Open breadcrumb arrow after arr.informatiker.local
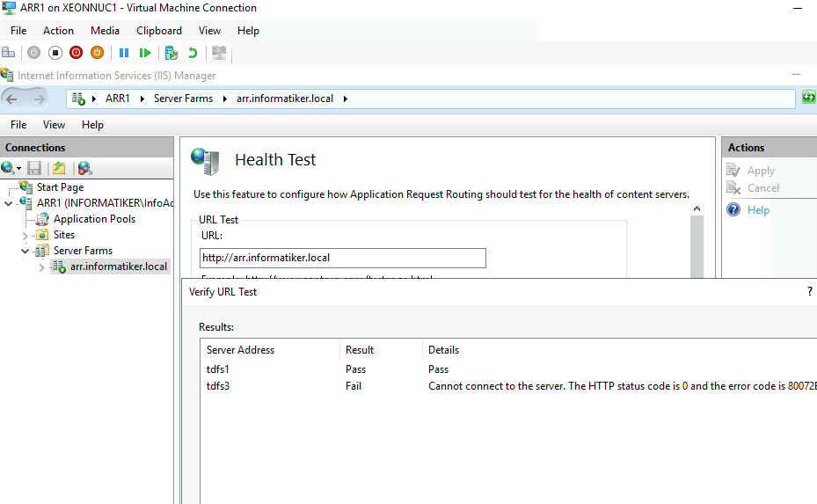The height and width of the screenshot is (504, 817). click(345, 99)
